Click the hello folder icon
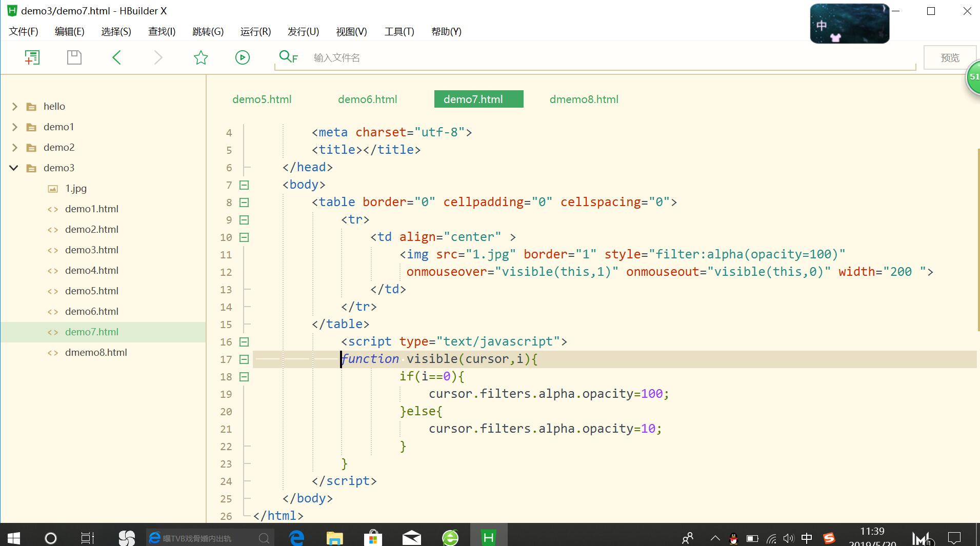The image size is (980, 546). point(32,107)
